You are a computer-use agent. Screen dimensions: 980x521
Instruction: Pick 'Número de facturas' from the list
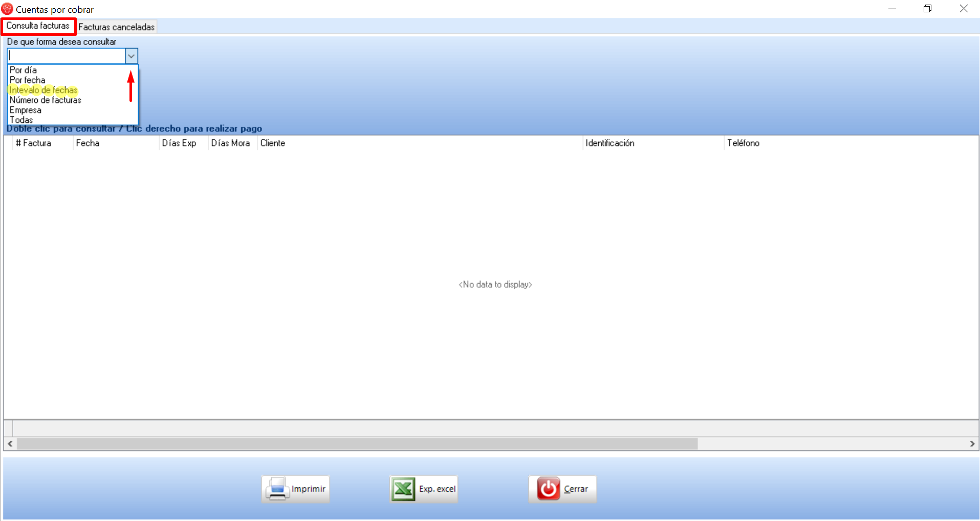click(46, 100)
